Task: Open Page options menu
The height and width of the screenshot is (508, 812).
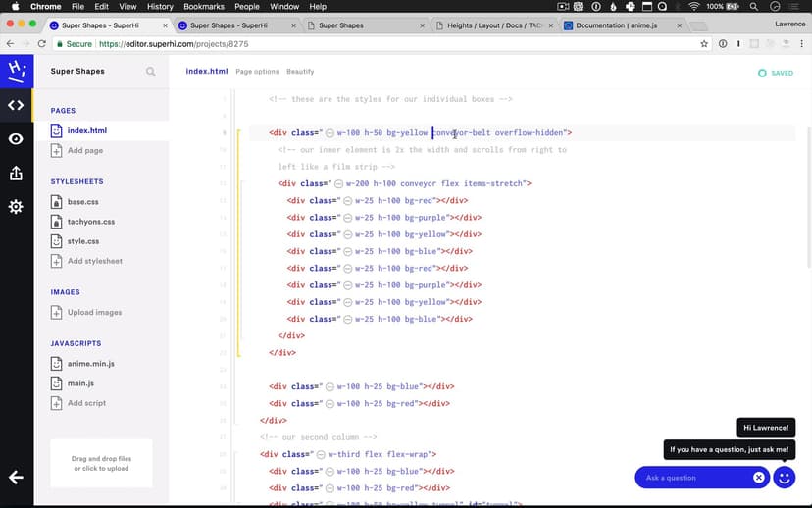Action: point(257,72)
